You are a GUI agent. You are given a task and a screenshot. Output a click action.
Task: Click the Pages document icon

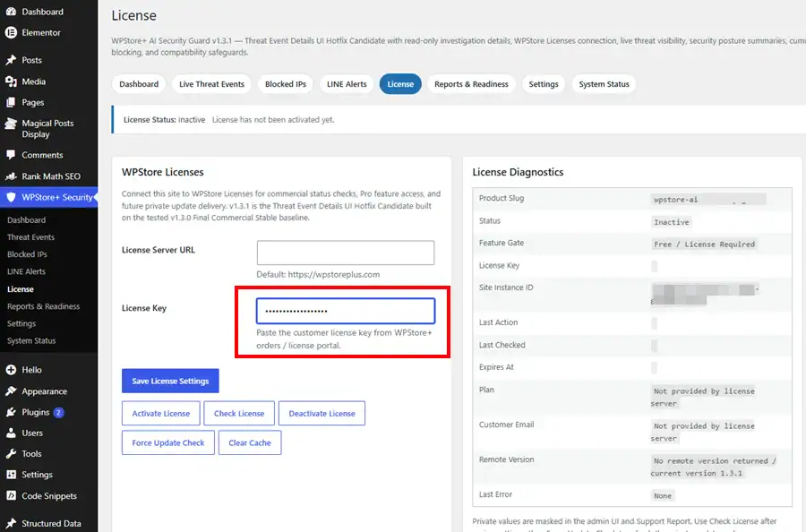pyautogui.click(x=11, y=102)
